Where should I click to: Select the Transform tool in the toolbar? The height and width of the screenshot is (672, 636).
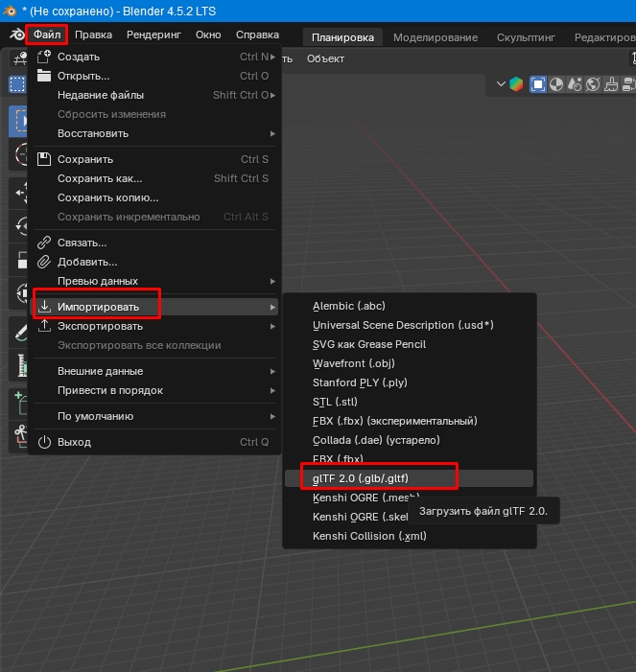pyautogui.click(x=19, y=293)
